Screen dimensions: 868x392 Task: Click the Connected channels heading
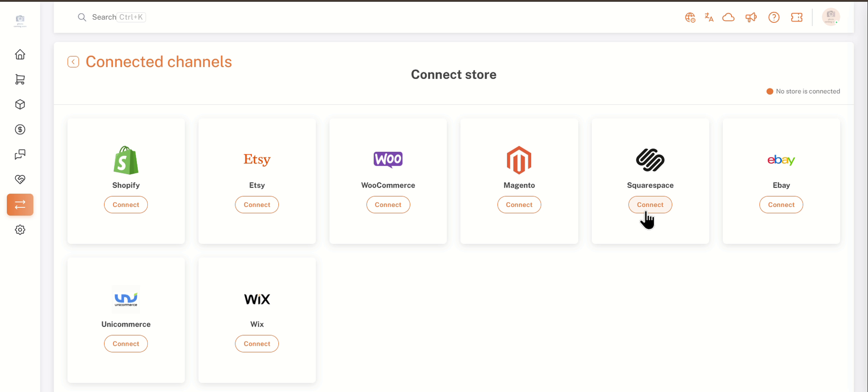[x=159, y=62]
